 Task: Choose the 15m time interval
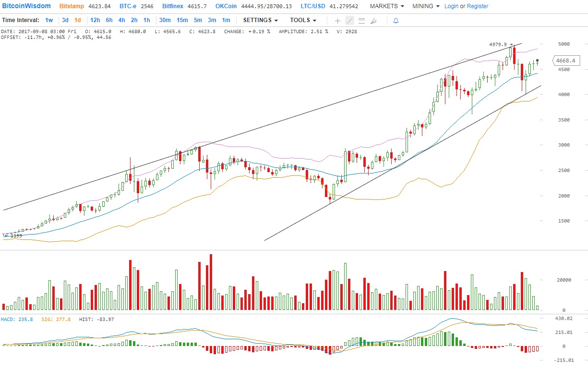tap(182, 20)
